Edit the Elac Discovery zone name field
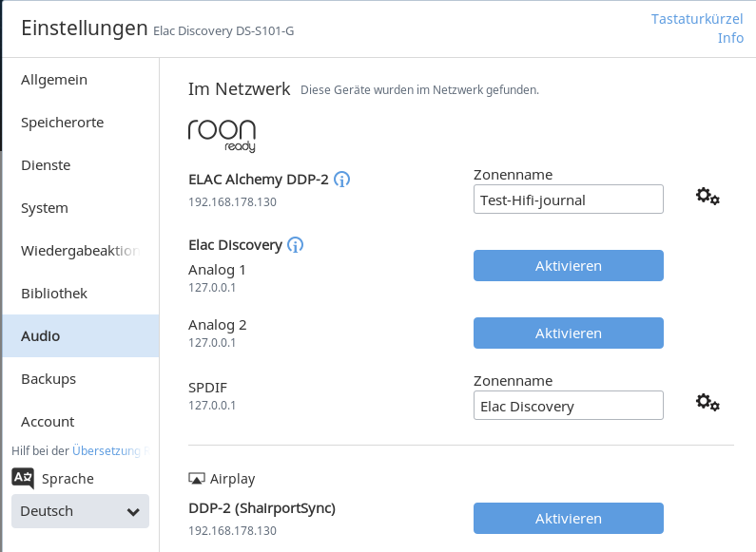 (x=569, y=405)
